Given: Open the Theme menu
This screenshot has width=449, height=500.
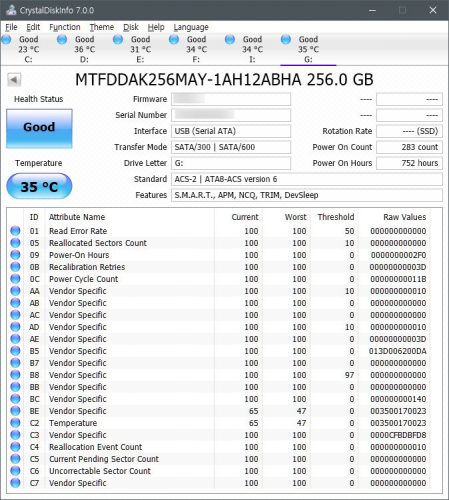Looking at the screenshot, I should coord(102,27).
